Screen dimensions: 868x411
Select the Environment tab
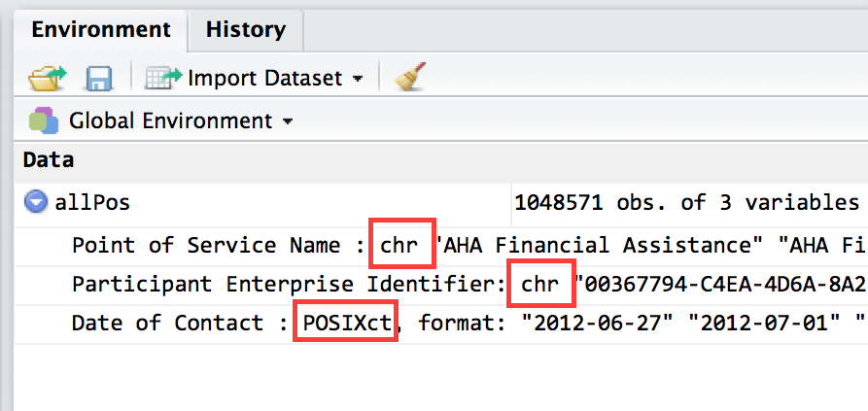pyautogui.click(x=94, y=29)
